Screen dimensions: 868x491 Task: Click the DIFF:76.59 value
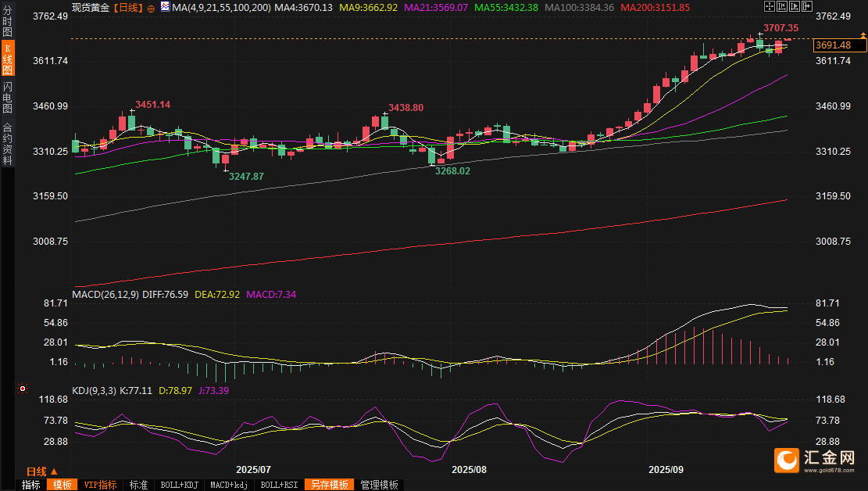tap(165, 294)
